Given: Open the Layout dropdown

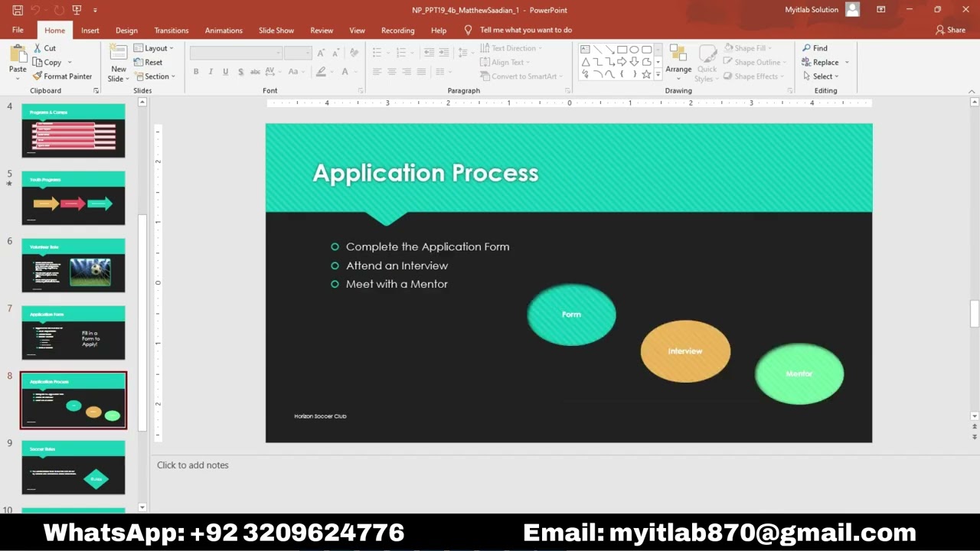Looking at the screenshot, I should (x=154, y=48).
